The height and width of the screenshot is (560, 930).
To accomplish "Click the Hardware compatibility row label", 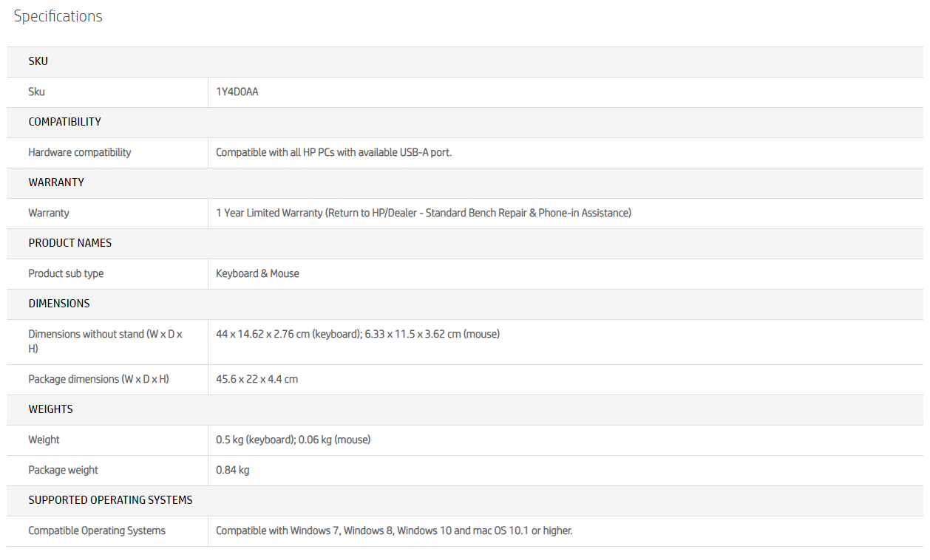I will [79, 152].
